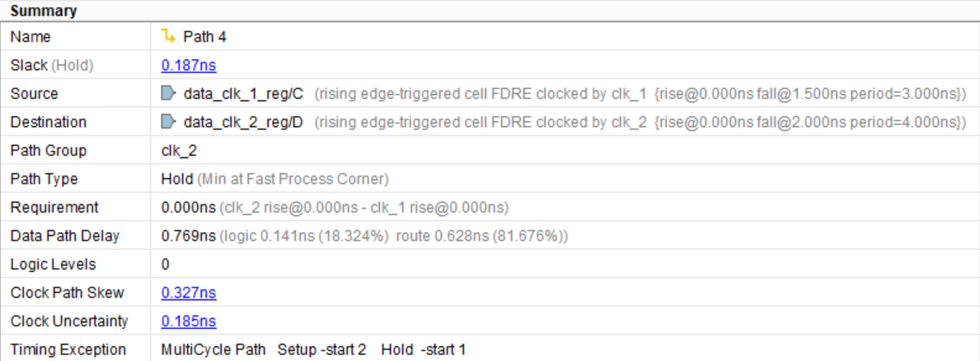Click the Hold path type value
980x361 pixels.
[x=176, y=179]
